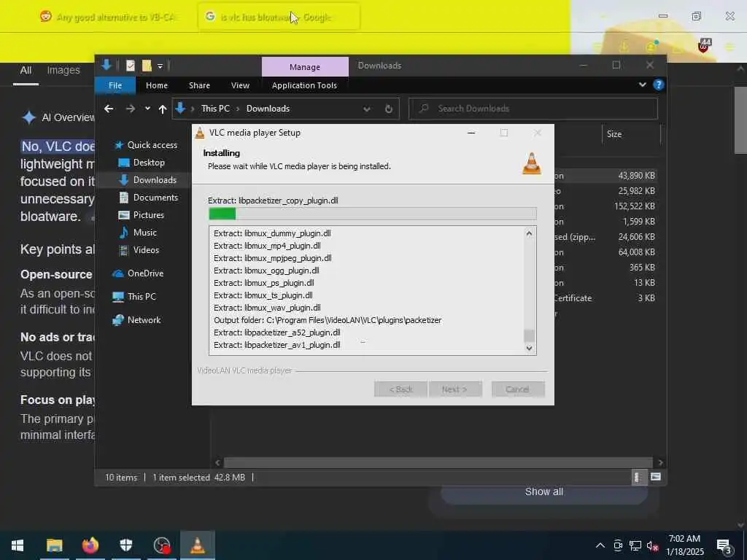This screenshot has width=747, height=560.
Task: Click Show all in the browser page
Action: [x=544, y=492]
